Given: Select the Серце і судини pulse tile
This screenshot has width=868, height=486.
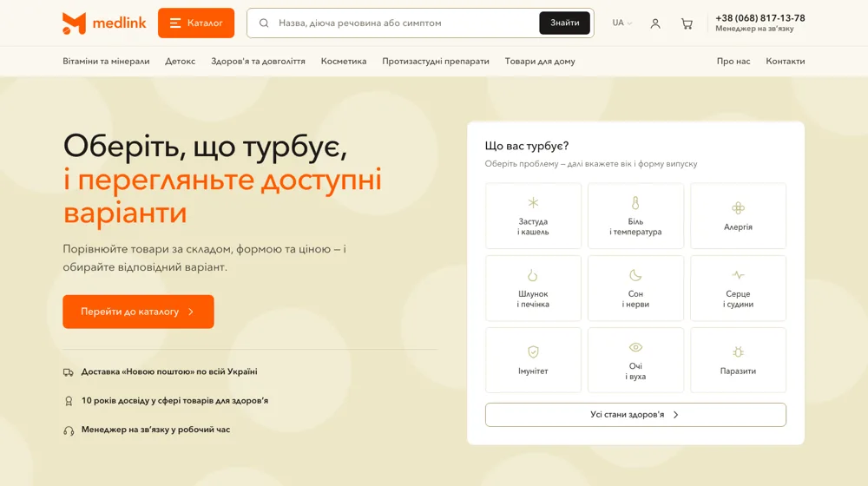Looking at the screenshot, I should tap(738, 288).
